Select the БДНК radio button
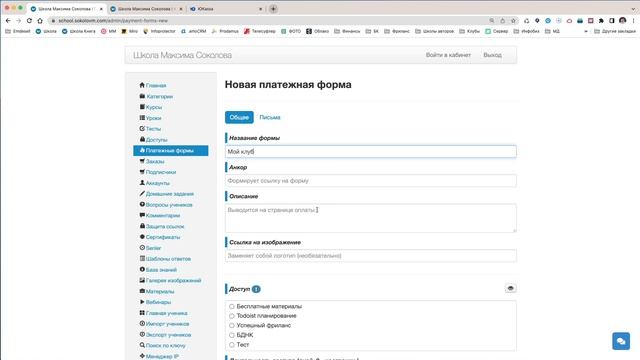This screenshot has height=360, width=640. pyautogui.click(x=231, y=335)
